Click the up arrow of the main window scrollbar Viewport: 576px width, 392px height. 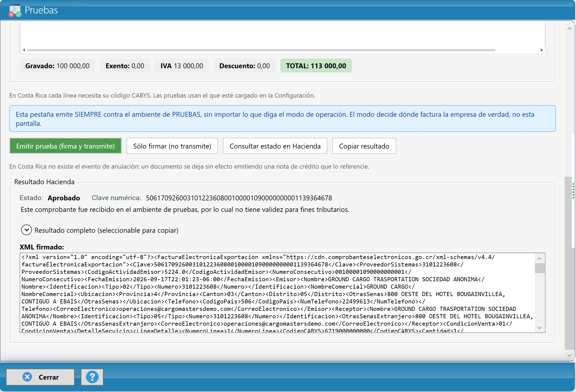[x=569, y=29]
